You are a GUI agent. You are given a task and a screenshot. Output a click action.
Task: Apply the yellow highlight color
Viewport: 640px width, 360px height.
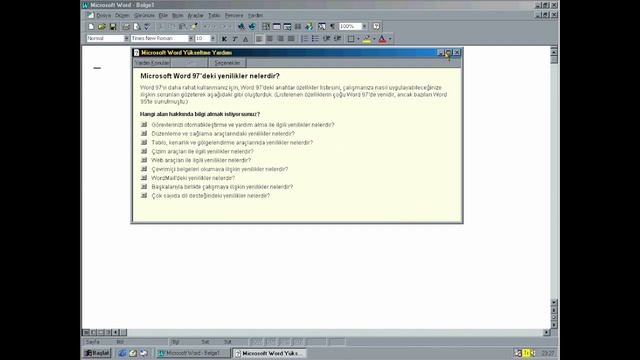click(x=367, y=39)
